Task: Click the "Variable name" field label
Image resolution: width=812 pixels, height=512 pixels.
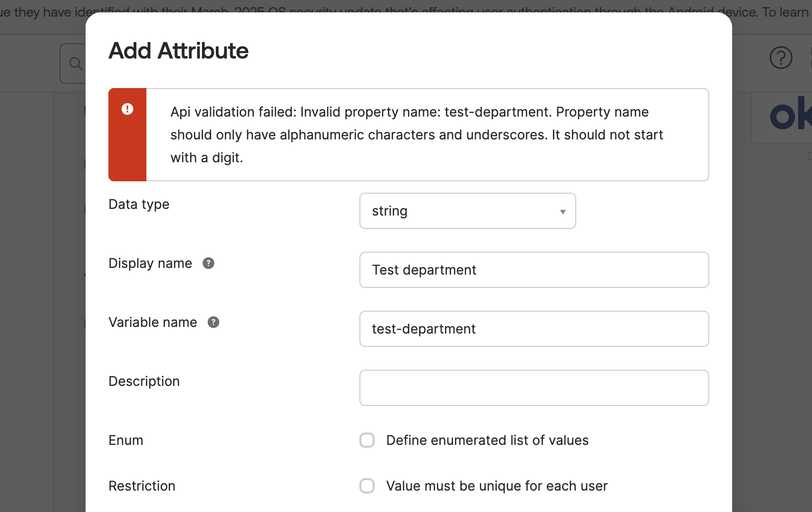Action: click(x=153, y=322)
